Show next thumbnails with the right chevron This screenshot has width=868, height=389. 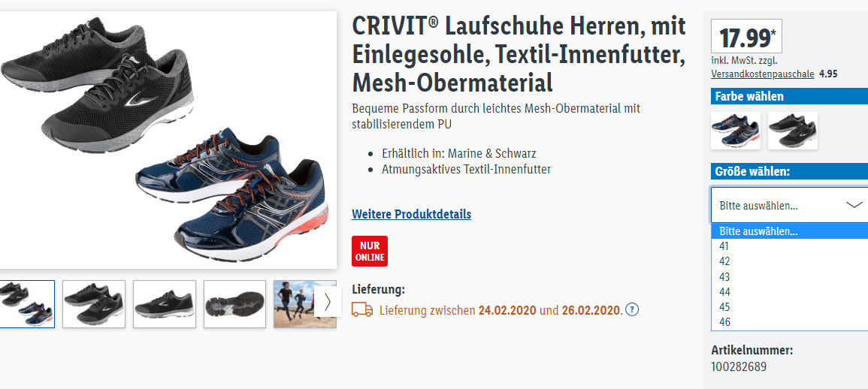327,302
